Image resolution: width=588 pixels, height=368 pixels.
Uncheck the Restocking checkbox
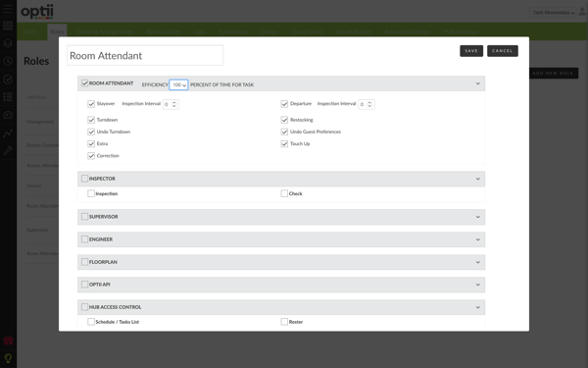tap(284, 120)
